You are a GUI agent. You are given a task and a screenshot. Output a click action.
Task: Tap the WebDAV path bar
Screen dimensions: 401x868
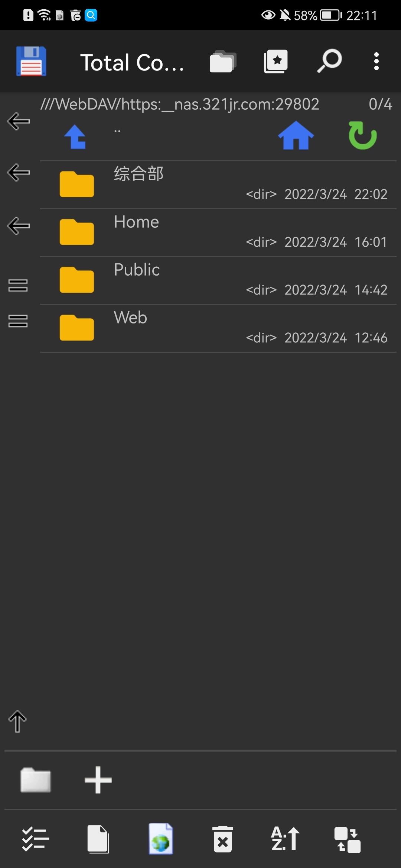click(180, 104)
